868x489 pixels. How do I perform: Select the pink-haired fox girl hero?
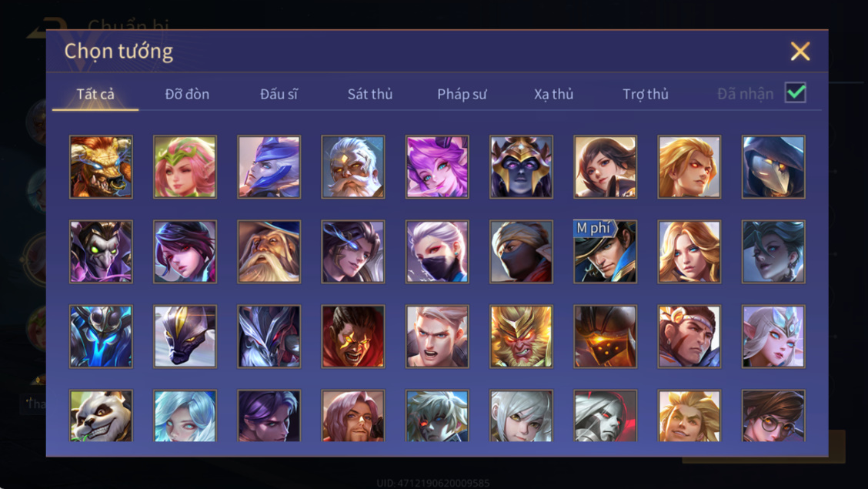(437, 166)
